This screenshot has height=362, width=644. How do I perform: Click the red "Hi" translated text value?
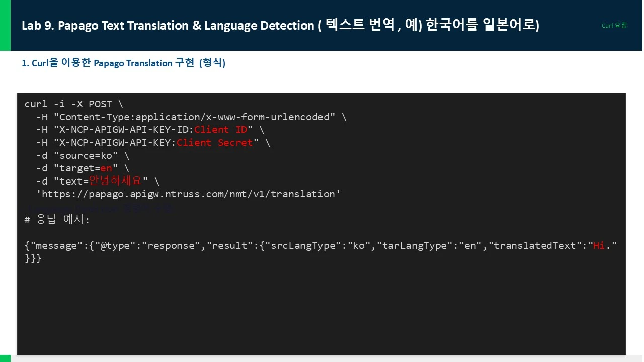click(599, 246)
